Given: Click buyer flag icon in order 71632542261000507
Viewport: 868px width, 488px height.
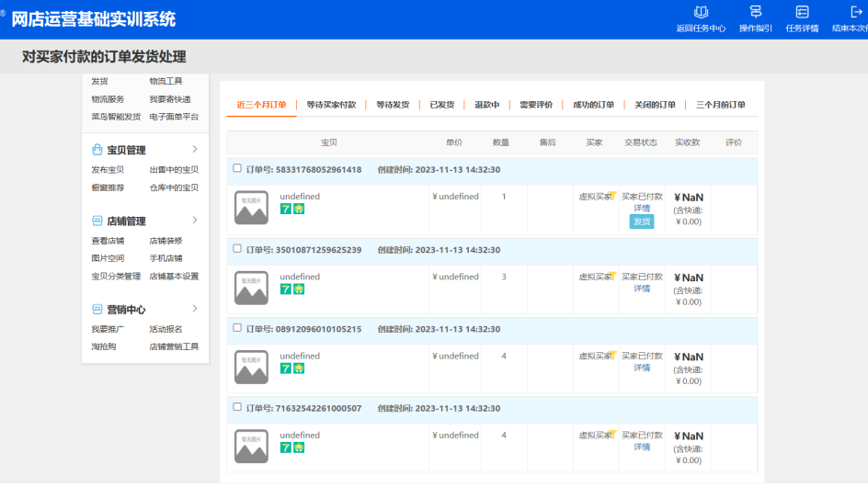Looking at the screenshot, I should point(612,433).
